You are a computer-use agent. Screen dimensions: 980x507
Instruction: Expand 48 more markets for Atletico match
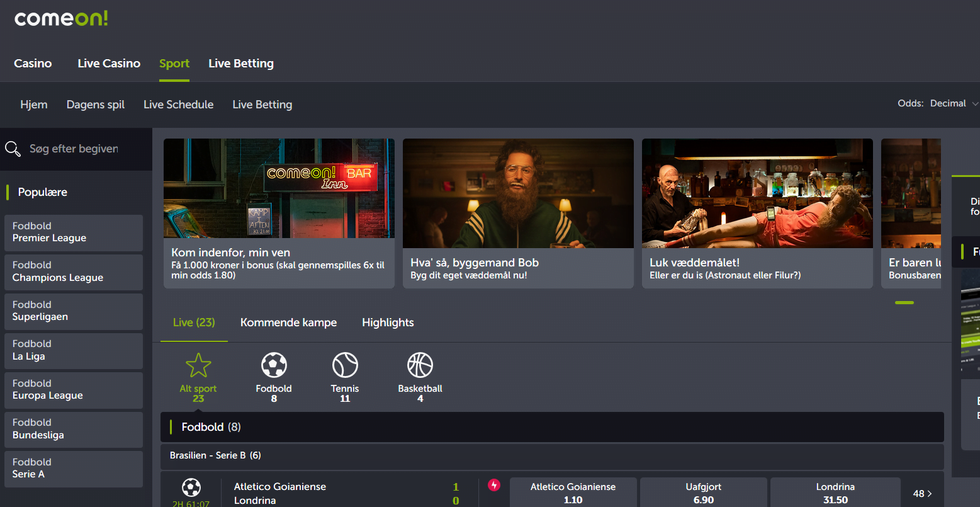[x=922, y=494]
